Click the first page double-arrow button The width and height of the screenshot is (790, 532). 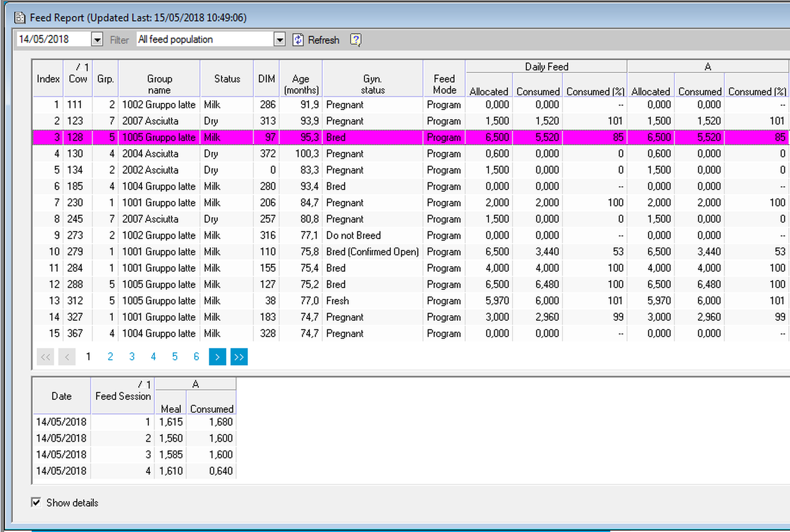pyautogui.click(x=45, y=357)
